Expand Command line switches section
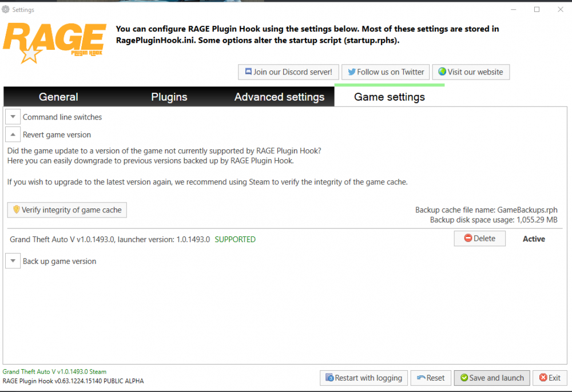 click(x=13, y=117)
